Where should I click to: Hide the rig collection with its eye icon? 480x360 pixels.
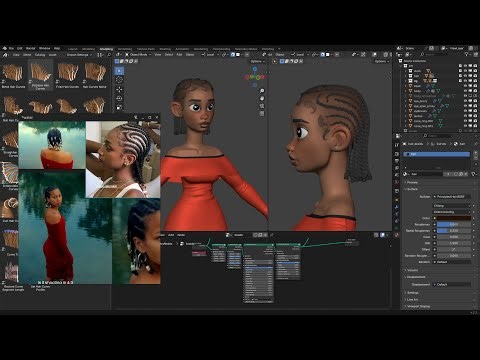[465, 81]
